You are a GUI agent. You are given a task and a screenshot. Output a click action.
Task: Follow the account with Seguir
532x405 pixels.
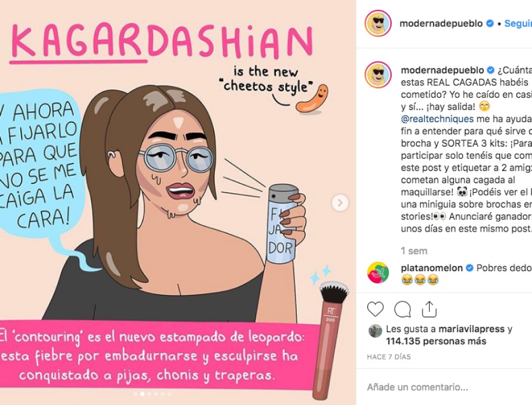click(518, 23)
